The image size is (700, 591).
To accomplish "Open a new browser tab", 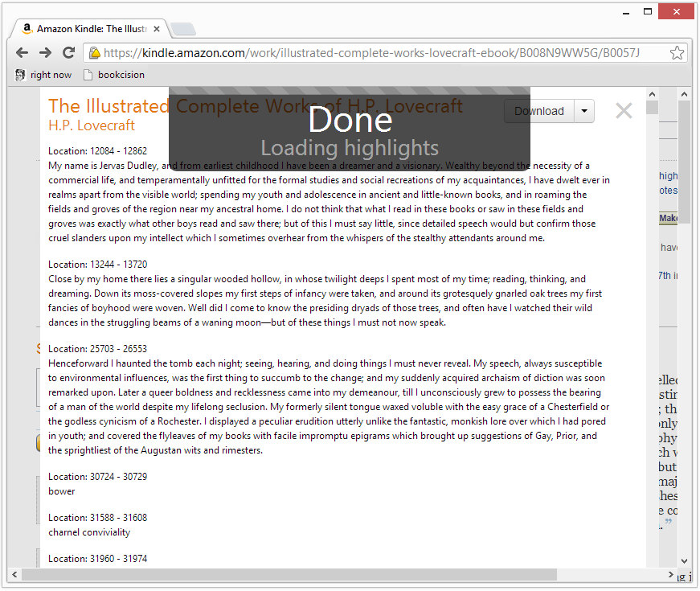I will pyautogui.click(x=183, y=29).
